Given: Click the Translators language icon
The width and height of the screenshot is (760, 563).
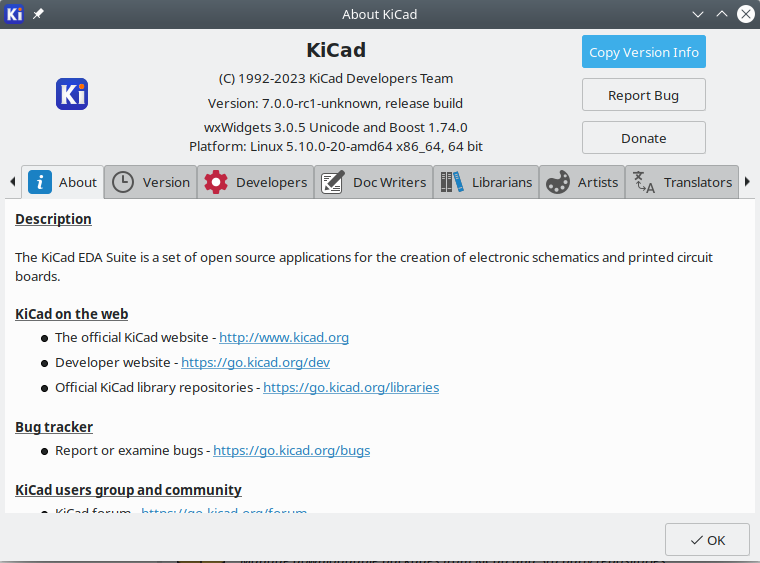Looking at the screenshot, I should pos(644,182).
